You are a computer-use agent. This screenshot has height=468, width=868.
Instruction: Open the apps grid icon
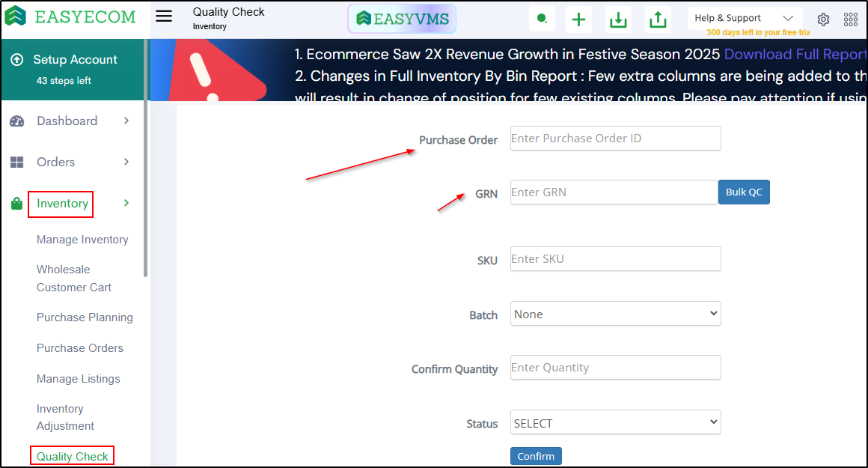point(851,19)
